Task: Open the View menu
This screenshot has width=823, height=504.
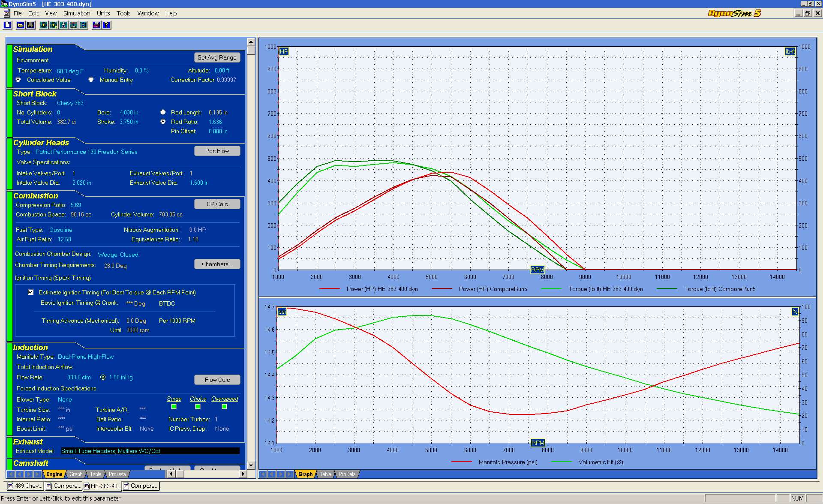Action: click(51, 13)
